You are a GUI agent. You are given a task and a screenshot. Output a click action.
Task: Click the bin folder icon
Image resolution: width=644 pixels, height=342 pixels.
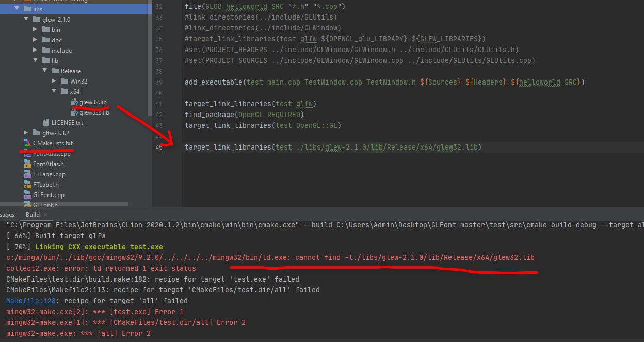[x=45, y=29]
